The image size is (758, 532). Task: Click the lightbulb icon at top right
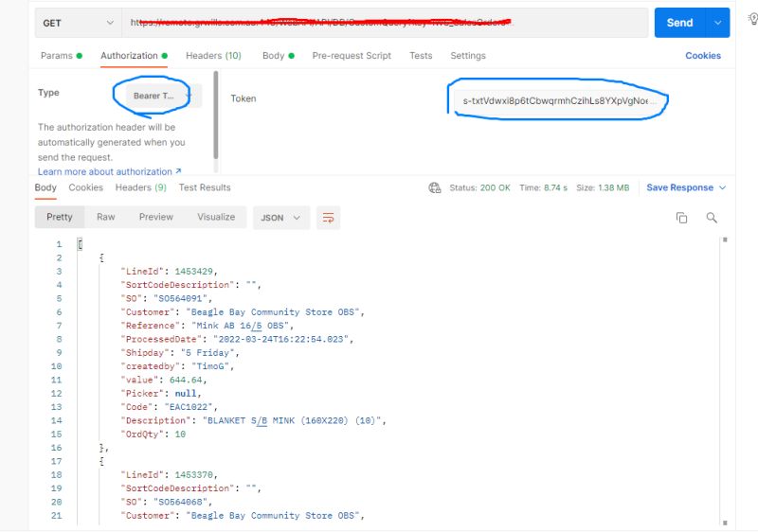[752, 19]
